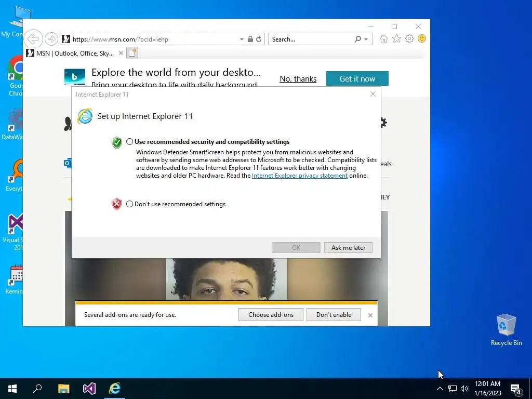Close the MSN tab

click(121, 54)
